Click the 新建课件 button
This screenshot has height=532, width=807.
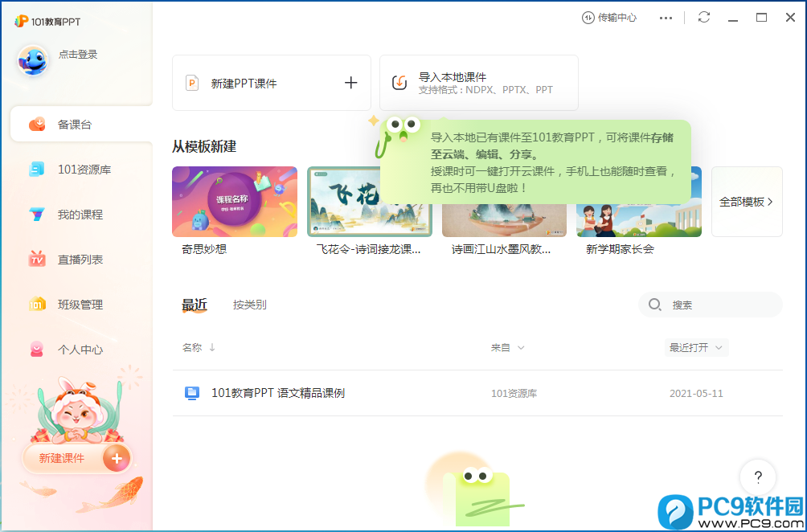tap(76, 458)
